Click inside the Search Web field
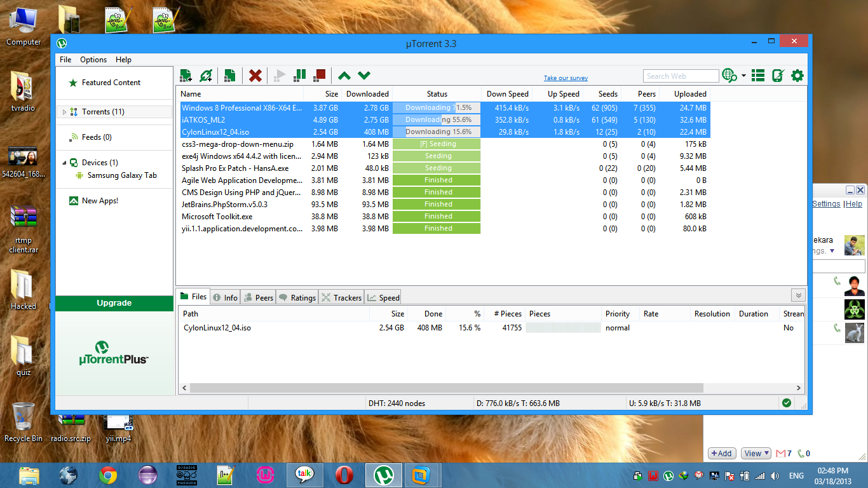The height and width of the screenshot is (488, 868). 681,76
